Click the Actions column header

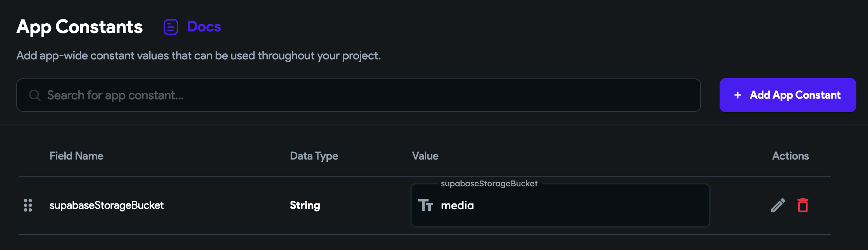point(790,156)
